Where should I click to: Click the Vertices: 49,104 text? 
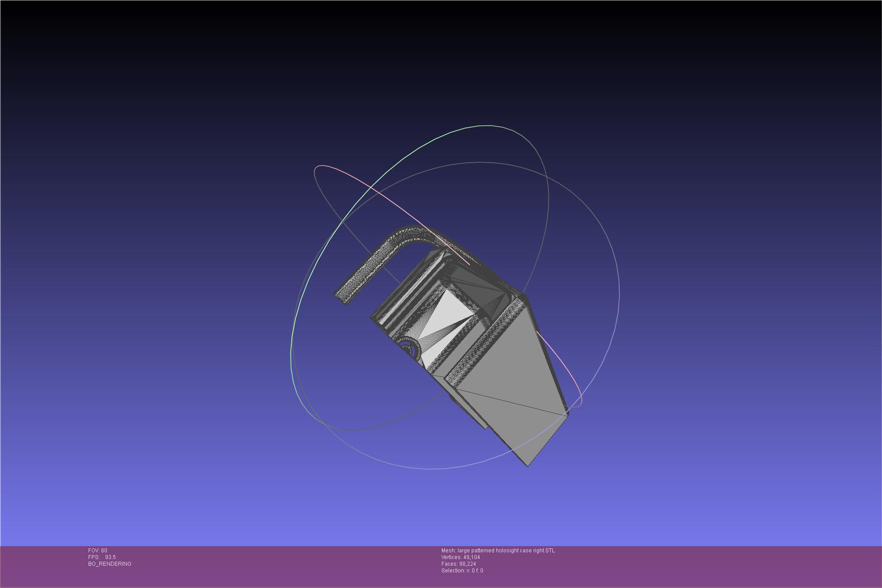[461, 557]
